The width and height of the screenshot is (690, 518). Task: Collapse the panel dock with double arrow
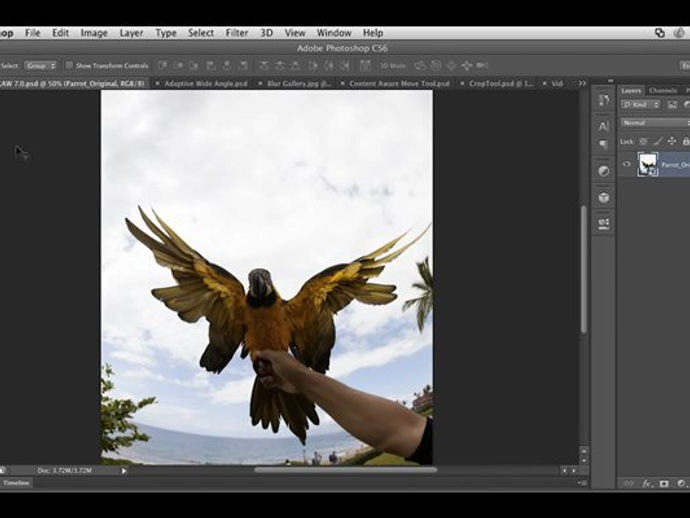pyautogui.click(x=610, y=81)
